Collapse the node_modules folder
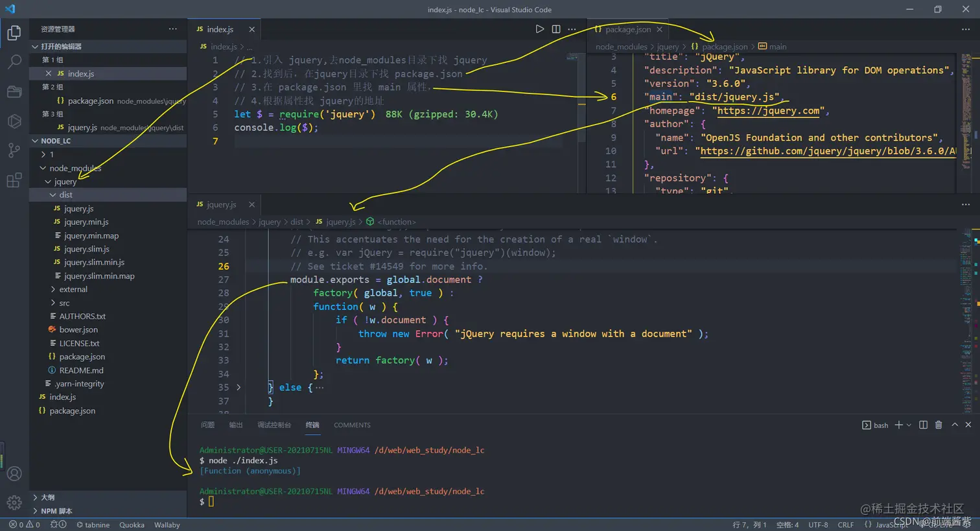 pos(108,168)
